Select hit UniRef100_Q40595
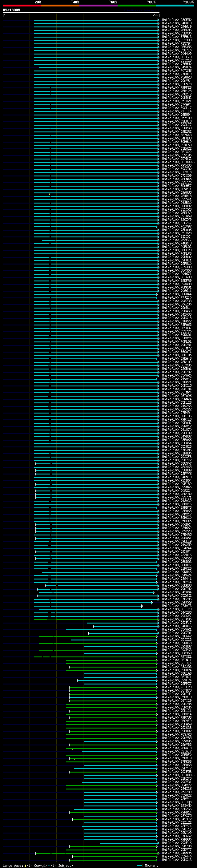The image size is (197, 868). [177, 853]
